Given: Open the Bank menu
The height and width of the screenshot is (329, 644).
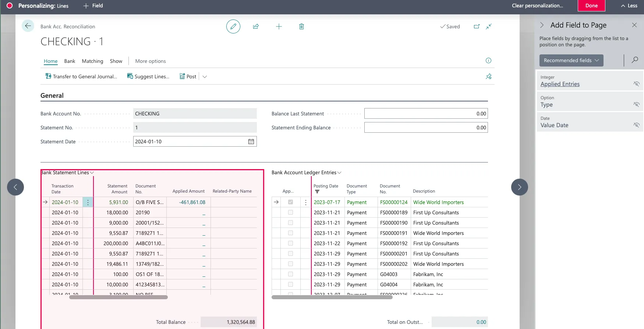Looking at the screenshot, I should coord(70,61).
